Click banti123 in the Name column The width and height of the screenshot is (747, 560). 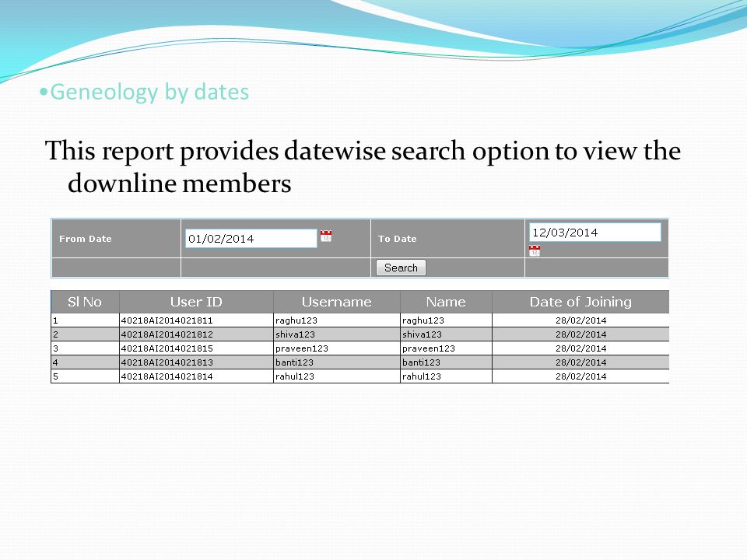[421, 362]
